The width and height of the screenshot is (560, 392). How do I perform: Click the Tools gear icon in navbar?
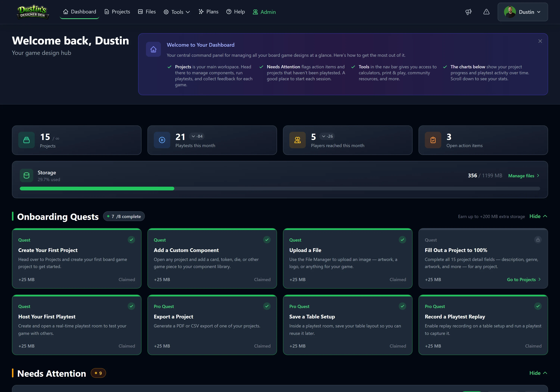[166, 12]
